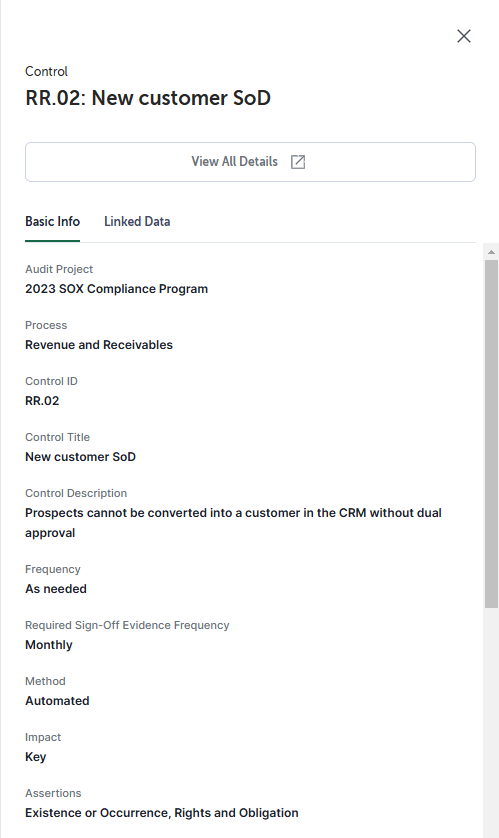This screenshot has width=499, height=838.
Task: Click the scrollbar track below the thumb
Action: pyautogui.click(x=491, y=721)
